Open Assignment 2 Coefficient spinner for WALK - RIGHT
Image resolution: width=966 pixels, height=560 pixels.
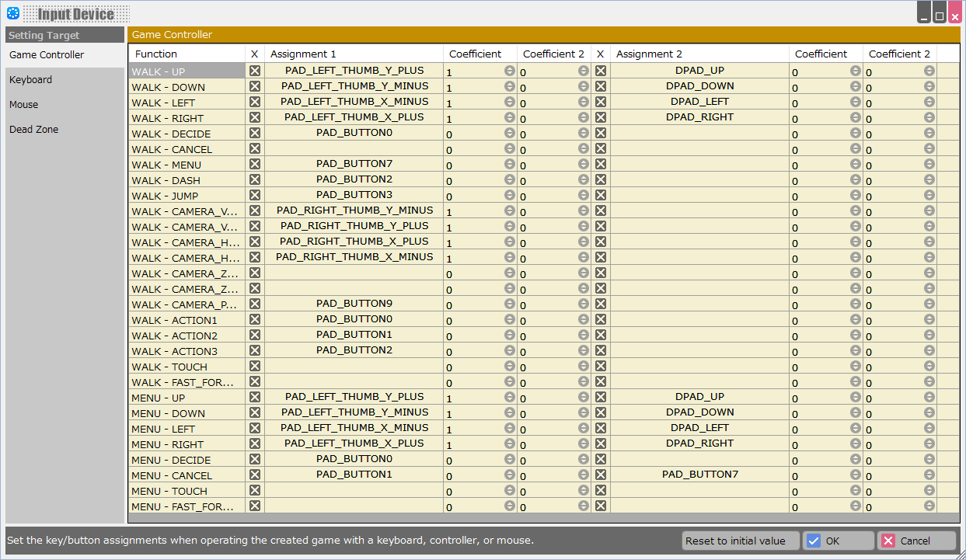click(856, 117)
